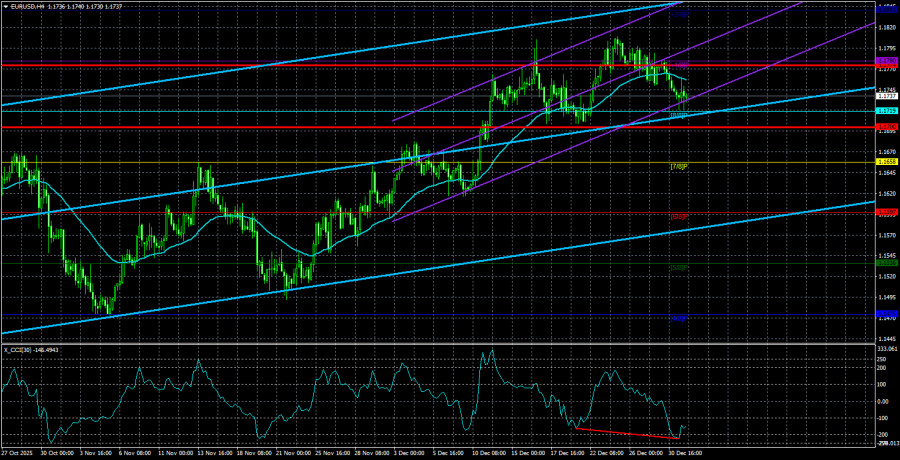Image resolution: width=900 pixels, height=460 pixels.
Task: Select the 333.061 value on CCI scale
Action: click(886, 349)
